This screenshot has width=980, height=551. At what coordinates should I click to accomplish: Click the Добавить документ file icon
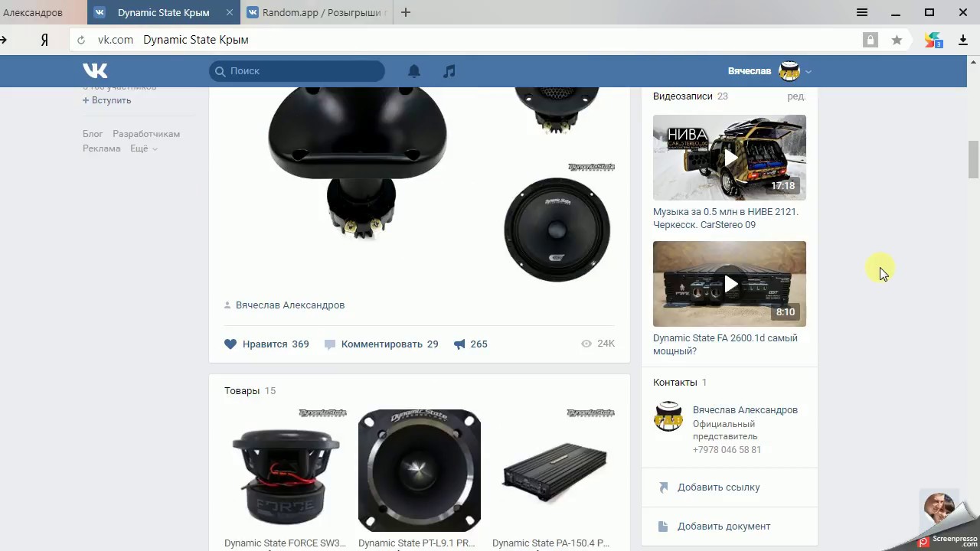(x=663, y=527)
